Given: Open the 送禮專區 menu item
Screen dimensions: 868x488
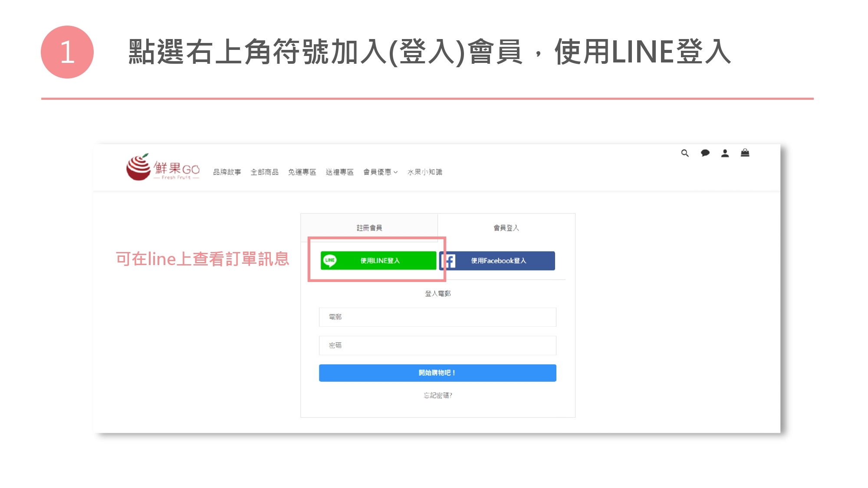Looking at the screenshot, I should pyautogui.click(x=339, y=172).
